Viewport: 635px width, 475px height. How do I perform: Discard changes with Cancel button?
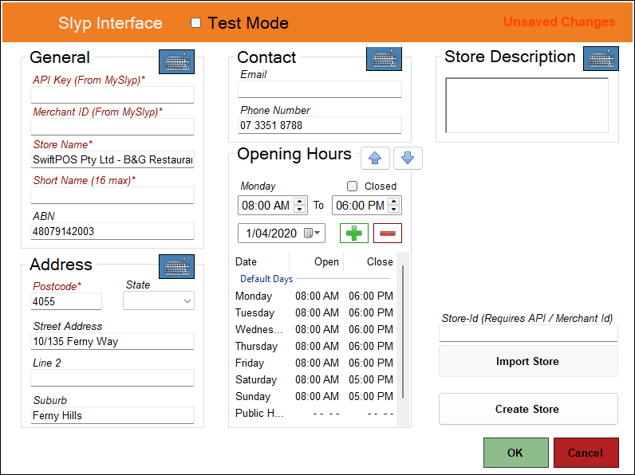coord(586,452)
